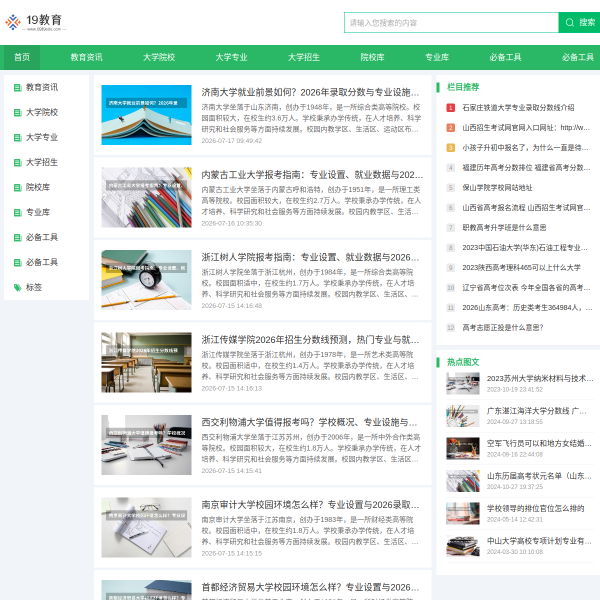Click thumbnail beside 中山大学高校专项计划
Image resolution: width=600 pixels, height=600 pixels.
pyautogui.click(x=463, y=546)
